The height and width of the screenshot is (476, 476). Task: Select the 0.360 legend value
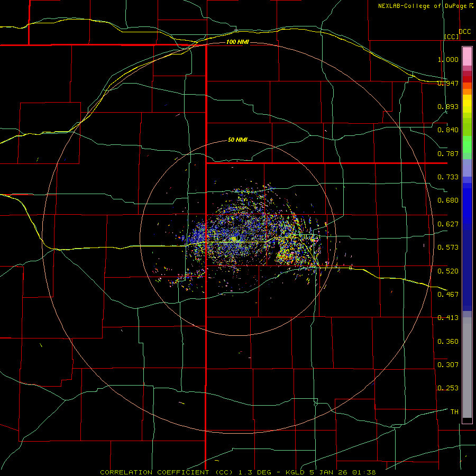pos(448,342)
